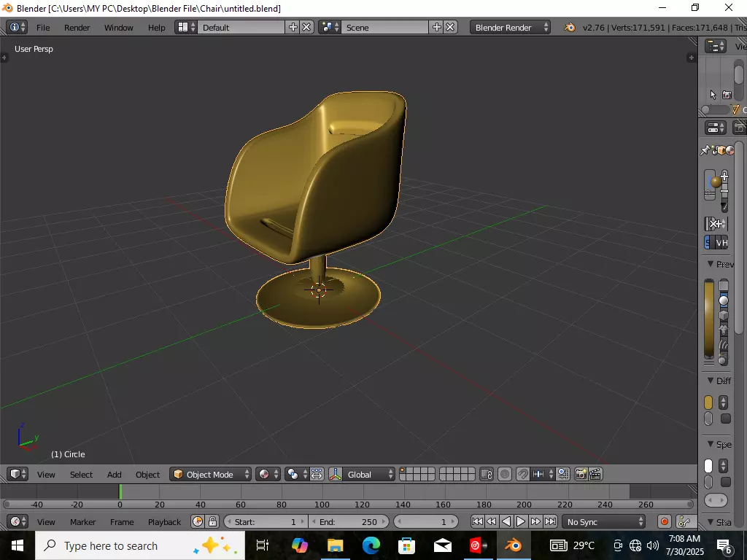Click the snap target icon
The width and height of the screenshot is (747, 560).
click(x=563, y=474)
